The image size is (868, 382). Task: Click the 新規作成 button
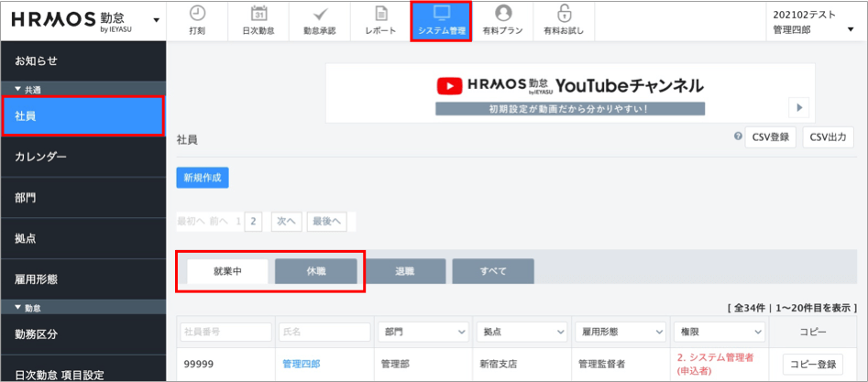[203, 178]
